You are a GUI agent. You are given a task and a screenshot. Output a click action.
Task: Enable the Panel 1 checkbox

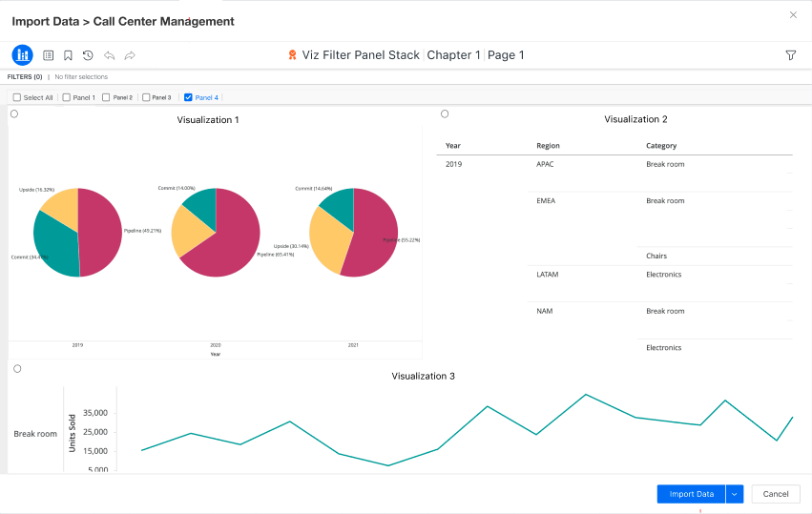point(66,97)
